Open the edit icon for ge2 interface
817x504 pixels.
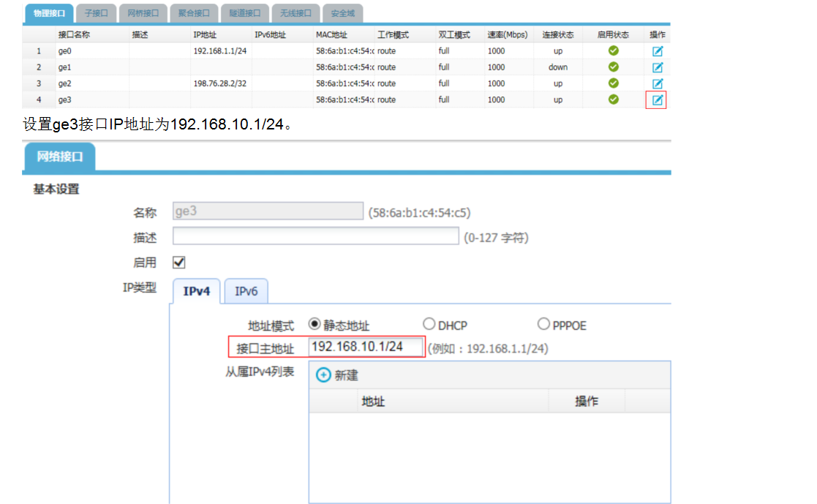[657, 83]
